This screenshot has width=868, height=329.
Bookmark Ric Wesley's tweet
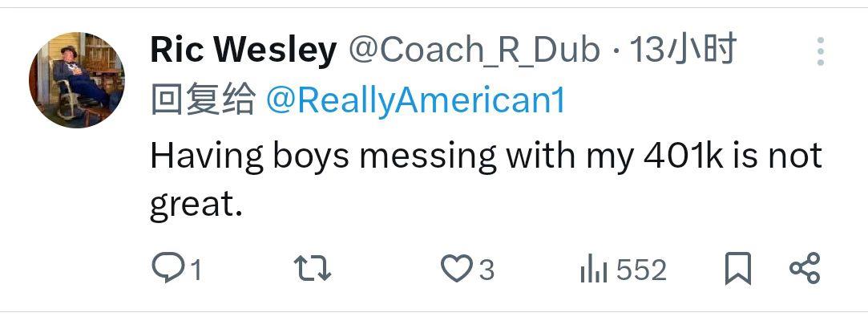coord(737,269)
